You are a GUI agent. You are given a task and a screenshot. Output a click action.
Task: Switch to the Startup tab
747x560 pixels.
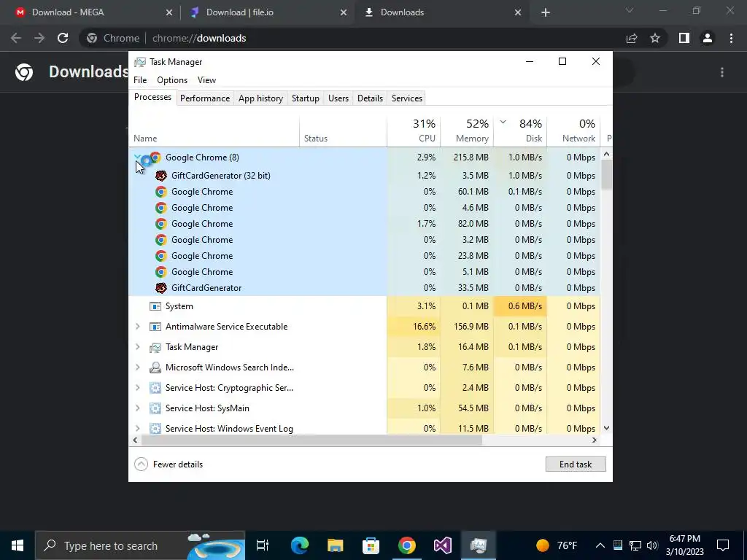[306, 98]
